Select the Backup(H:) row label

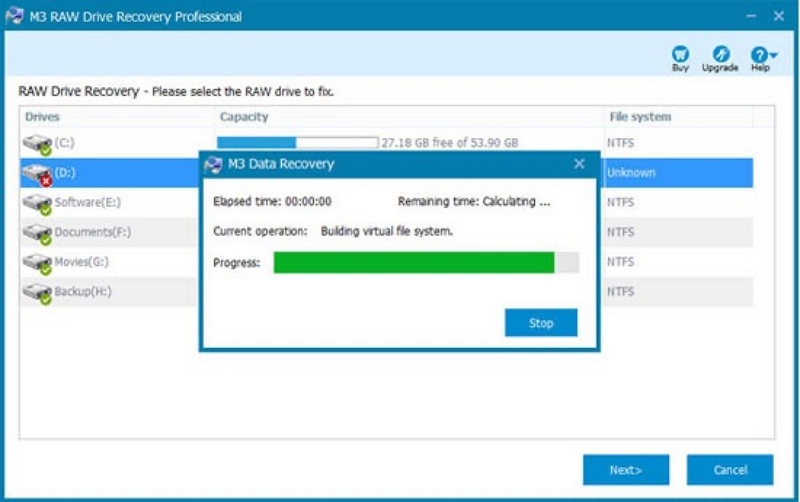[x=83, y=291]
